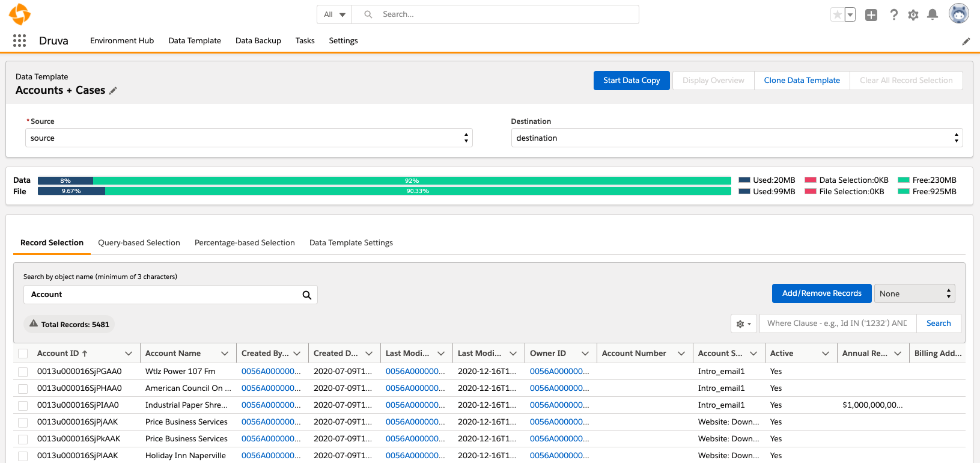
Task: Edit the Accounts + Cases template name
Action: (x=113, y=91)
